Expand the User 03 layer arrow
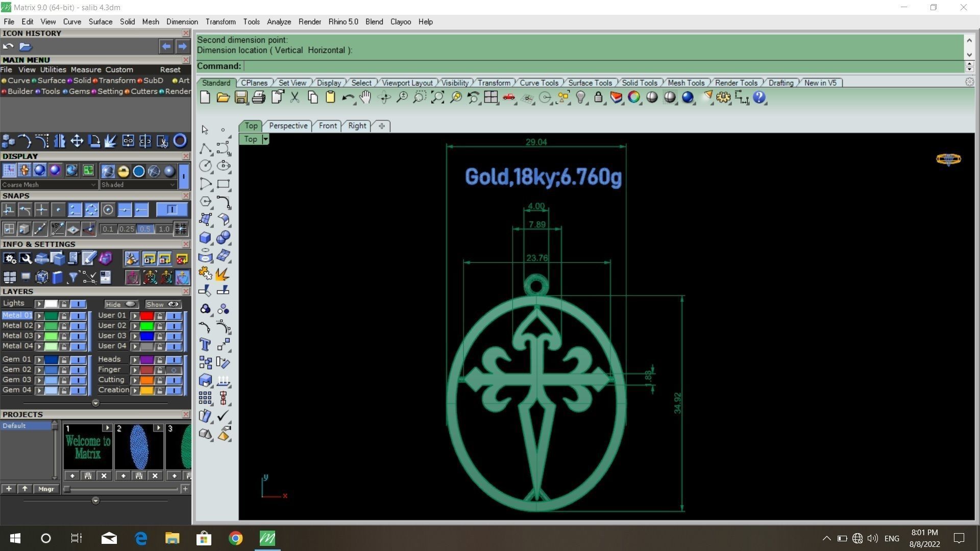Viewport: 980px width, 551px height. point(135,336)
